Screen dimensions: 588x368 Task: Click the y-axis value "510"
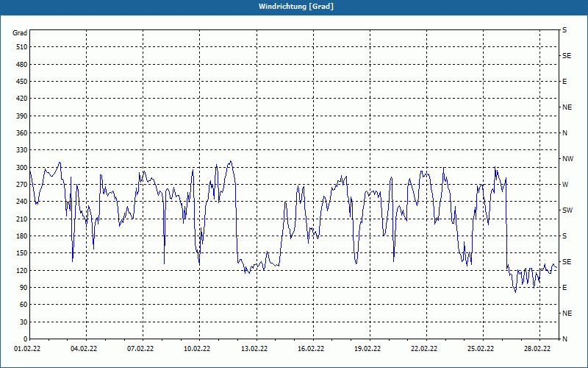coord(22,47)
